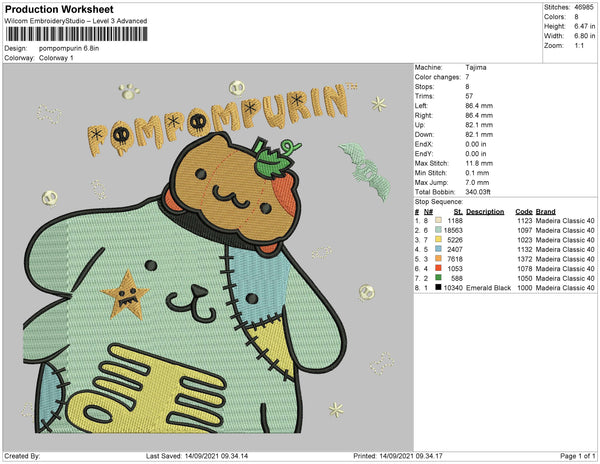The image size is (600, 464).
Task: Select the Min Stitch value '0.1 mm'
Action: [477, 173]
